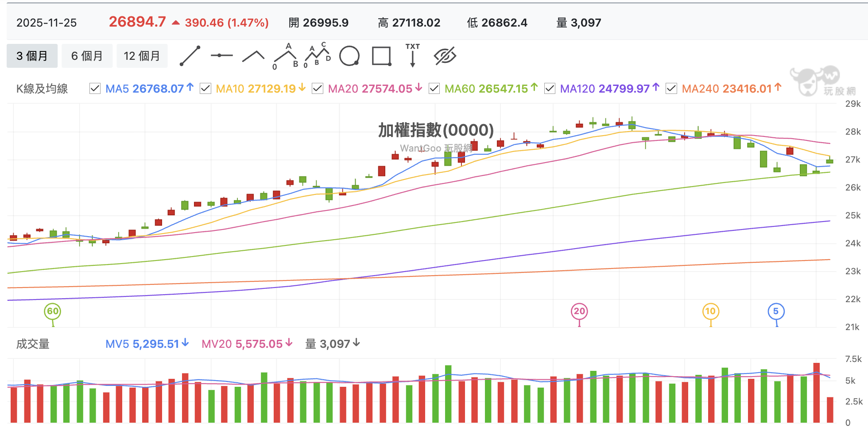Select the angle line drawing tool
The height and width of the screenshot is (428, 868).
(x=253, y=56)
